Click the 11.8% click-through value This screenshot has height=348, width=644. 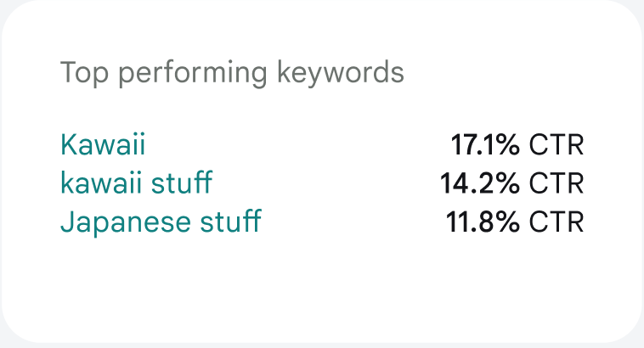coord(483,222)
